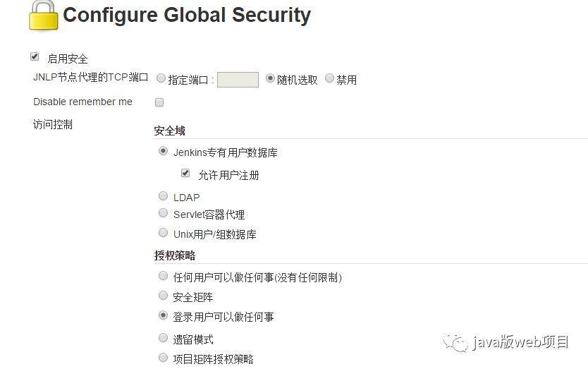
Task: Choose 遗留模式 authorization strategy
Action: point(164,338)
